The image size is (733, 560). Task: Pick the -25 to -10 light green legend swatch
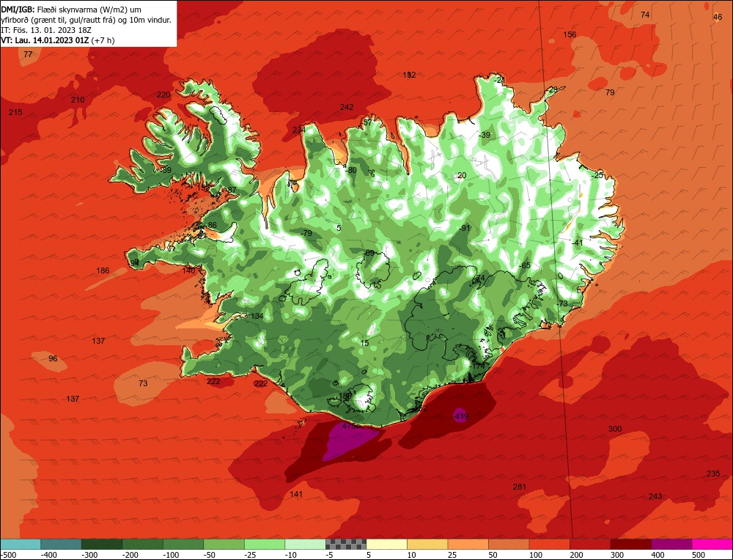[265, 544]
